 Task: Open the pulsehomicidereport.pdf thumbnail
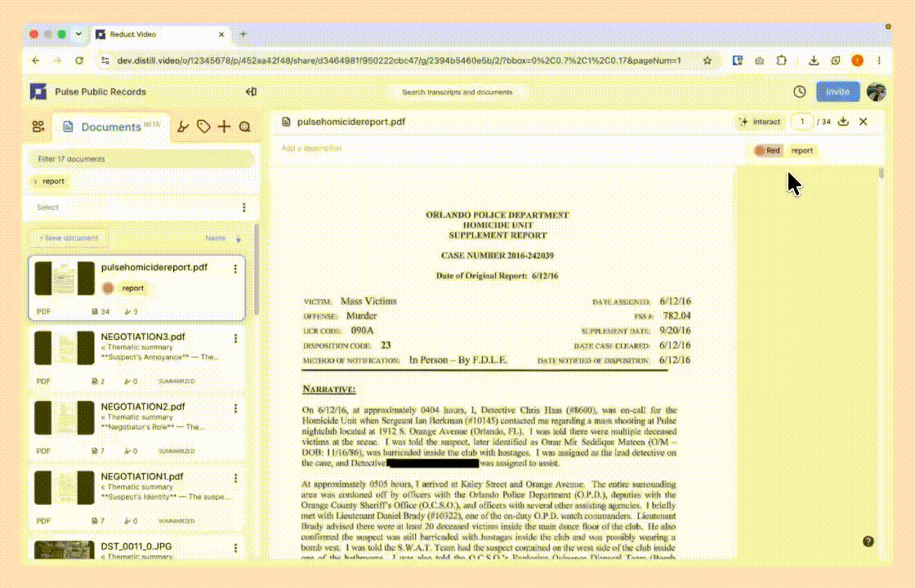pos(65,278)
